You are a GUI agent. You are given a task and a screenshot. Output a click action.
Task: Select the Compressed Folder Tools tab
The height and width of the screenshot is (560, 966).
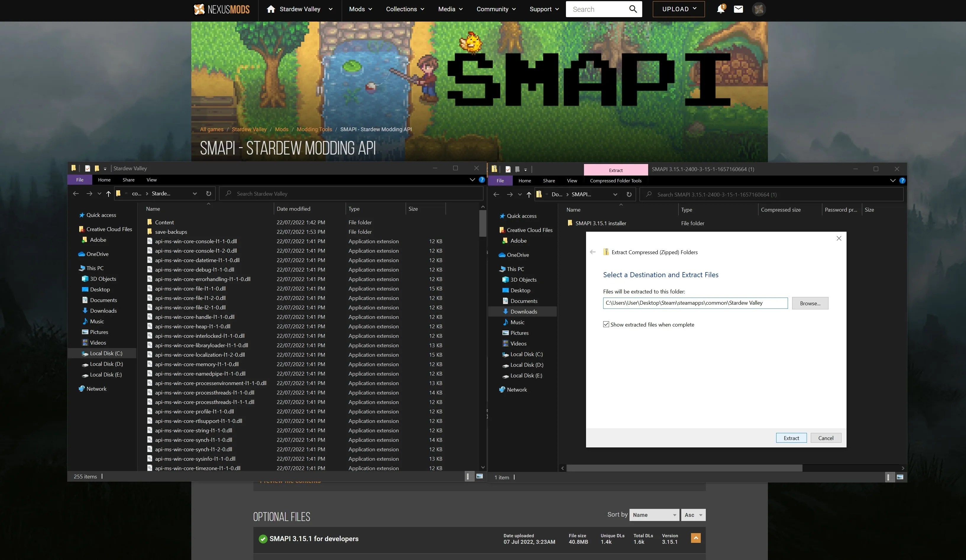point(616,180)
